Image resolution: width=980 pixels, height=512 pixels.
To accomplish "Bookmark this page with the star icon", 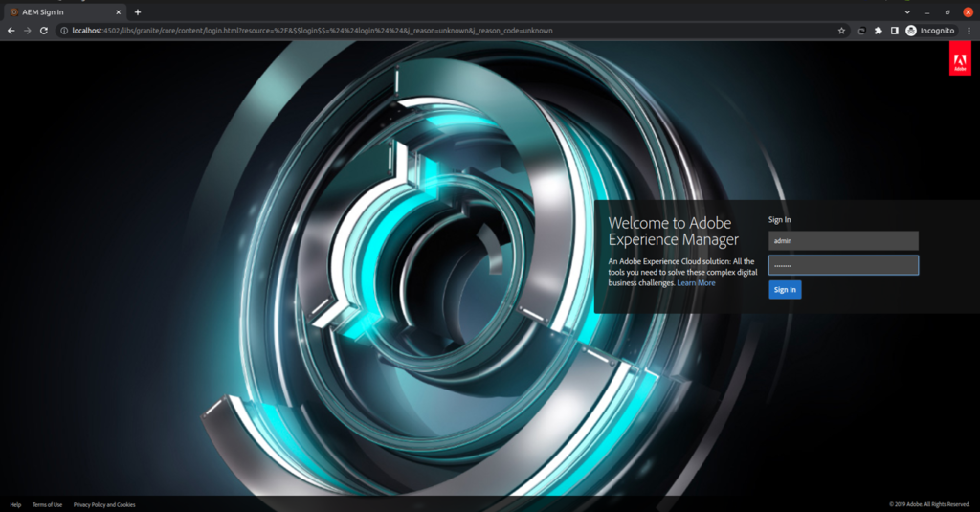I will click(841, 31).
